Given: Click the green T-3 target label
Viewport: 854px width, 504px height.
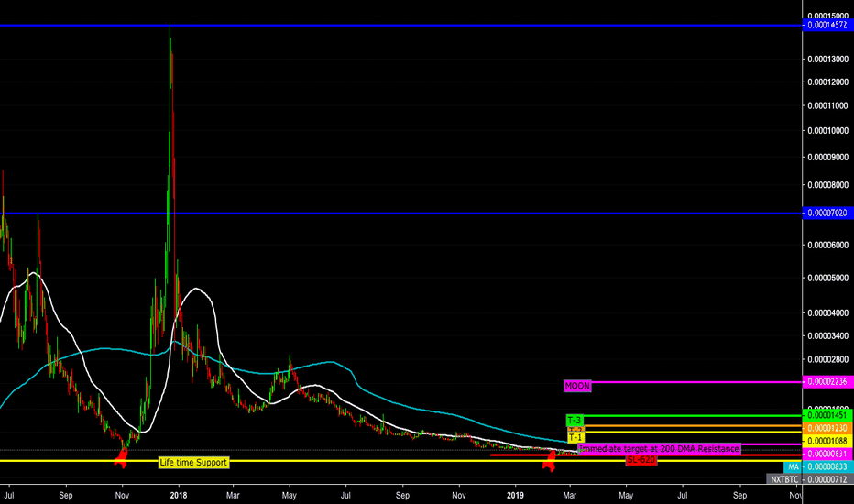Looking at the screenshot, I should (x=575, y=420).
